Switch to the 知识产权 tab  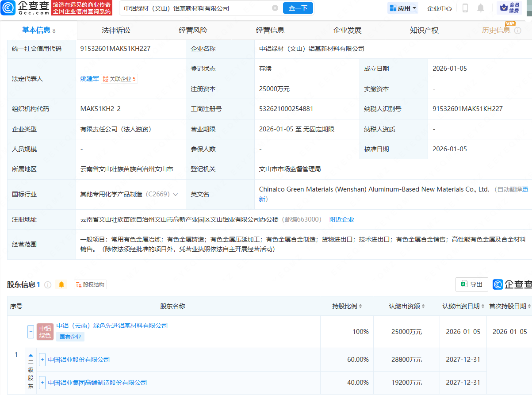point(423,30)
